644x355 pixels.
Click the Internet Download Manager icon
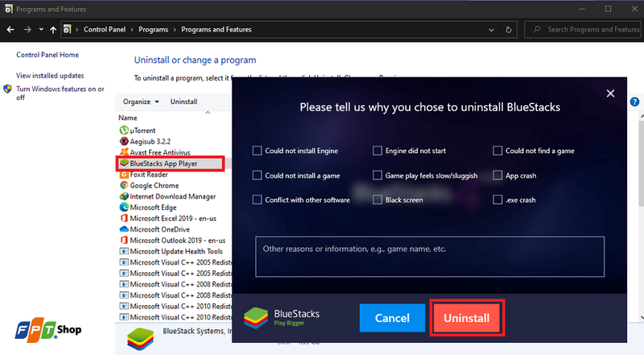coord(124,196)
